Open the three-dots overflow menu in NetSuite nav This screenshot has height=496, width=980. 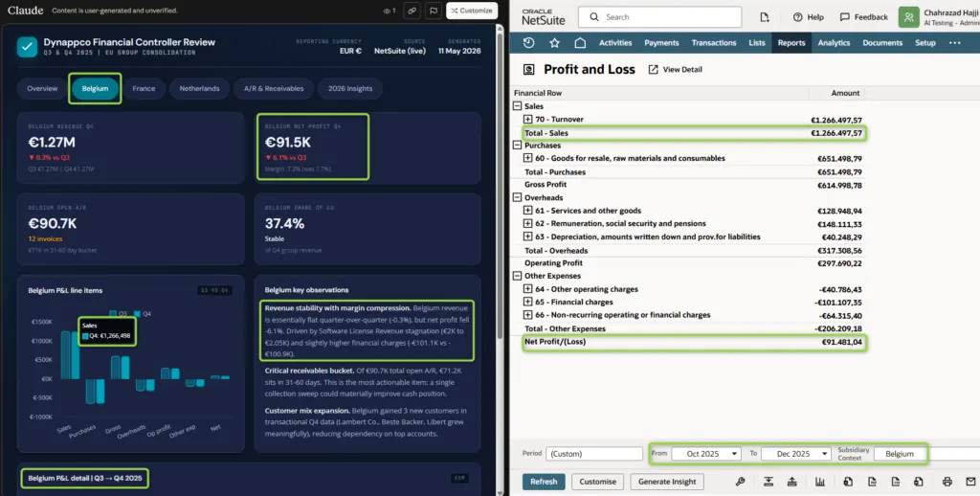[x=954, y=42]
